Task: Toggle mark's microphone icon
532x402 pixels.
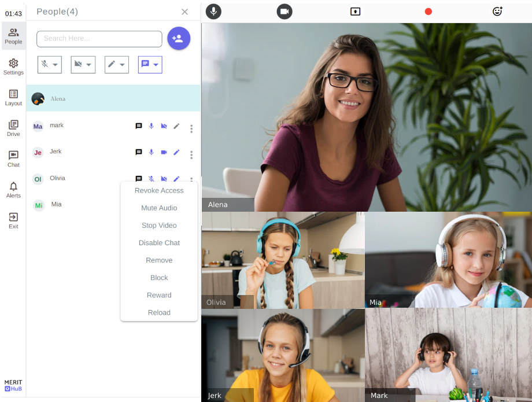Action: click(152, 126)
